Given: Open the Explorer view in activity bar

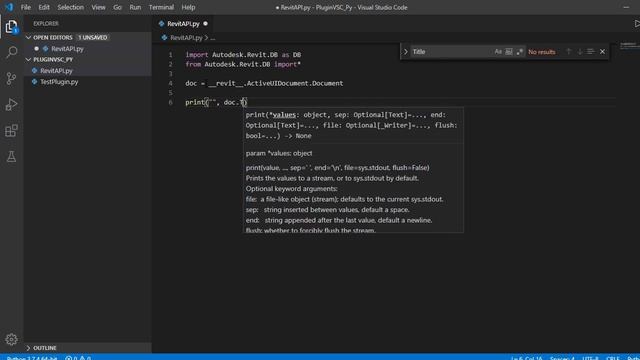Looking at the screenshot, I should (11, 27).
